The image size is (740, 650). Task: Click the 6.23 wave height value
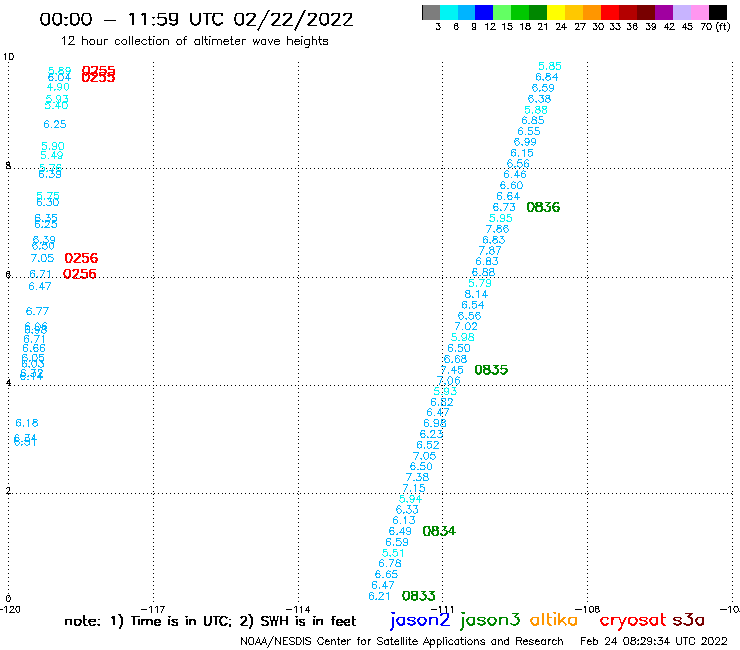(431, 434)
